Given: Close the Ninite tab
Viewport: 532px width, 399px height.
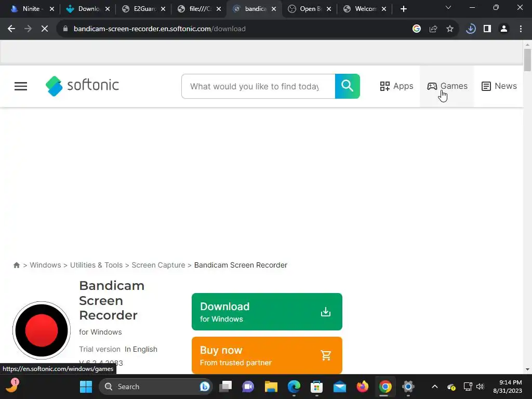Looking at the screenshot, I should click(x=52, y=9).
